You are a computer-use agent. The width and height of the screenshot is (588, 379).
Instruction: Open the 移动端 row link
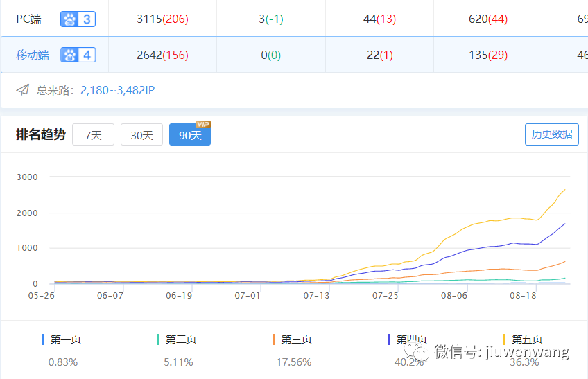33,55
